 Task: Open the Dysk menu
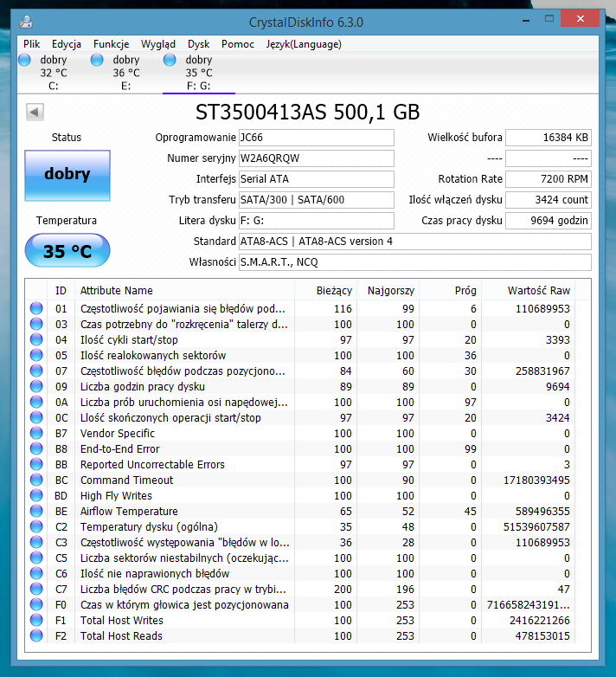pyautogui.click(x=198, y=44)
